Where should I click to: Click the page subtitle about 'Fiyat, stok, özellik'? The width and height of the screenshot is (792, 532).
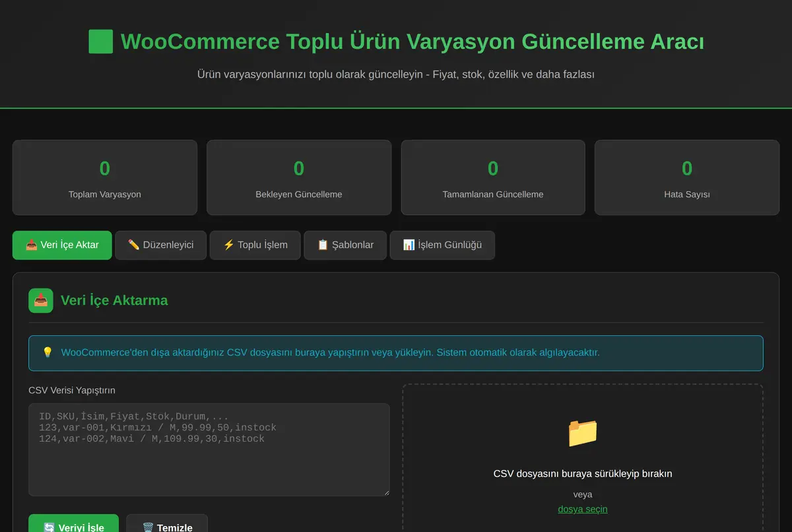click(x=396, y=75)
